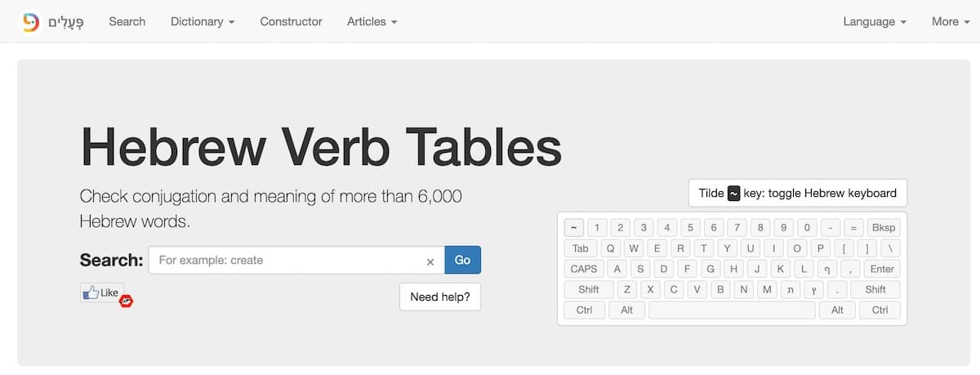Click the Pealim colorful logo icon

(31, 21)
